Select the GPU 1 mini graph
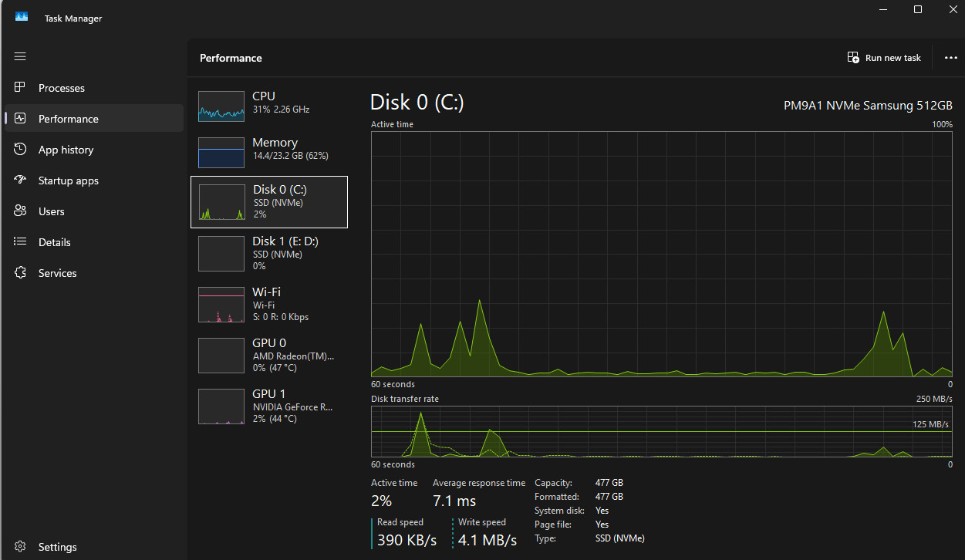The image size is (965, 560). [x=221, y=406]
